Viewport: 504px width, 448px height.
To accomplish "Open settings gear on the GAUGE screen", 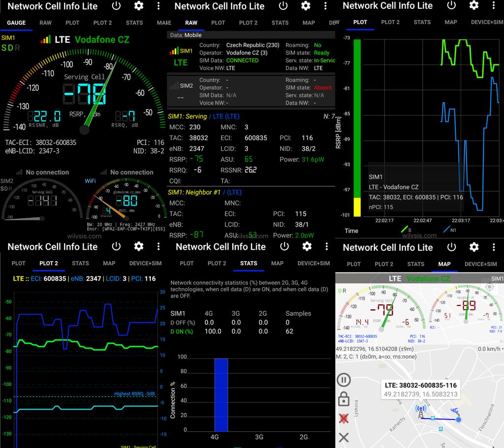I will pyautogui.click(x=138, y=6).
